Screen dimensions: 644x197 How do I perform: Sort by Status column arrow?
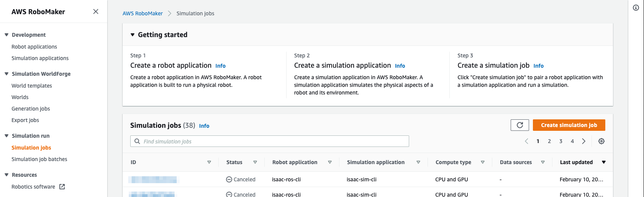pyautogui.click(x=255, y=162)
